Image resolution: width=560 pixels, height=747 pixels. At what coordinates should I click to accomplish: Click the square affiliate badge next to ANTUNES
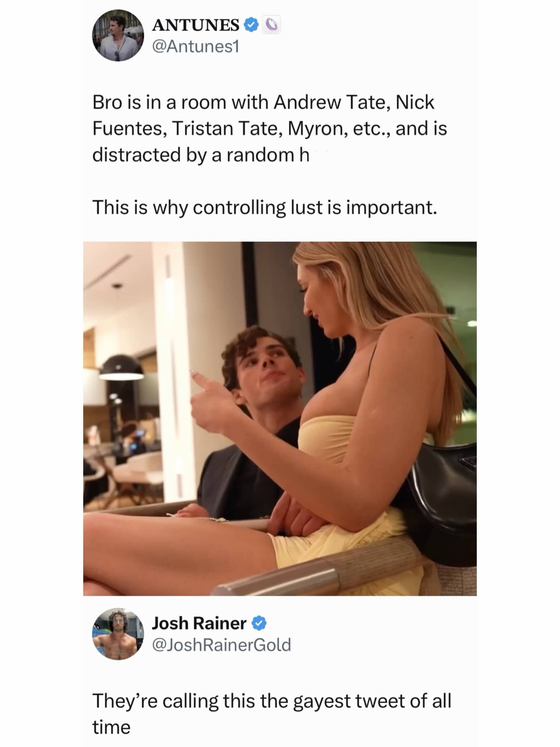point(271,25)
